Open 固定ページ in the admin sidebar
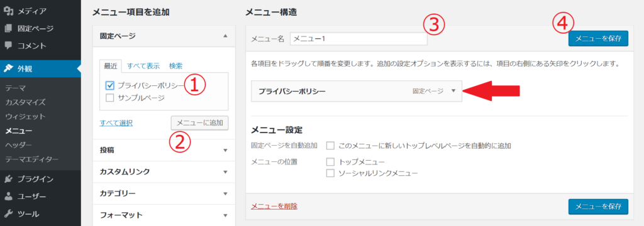 (x=35, y=28)
